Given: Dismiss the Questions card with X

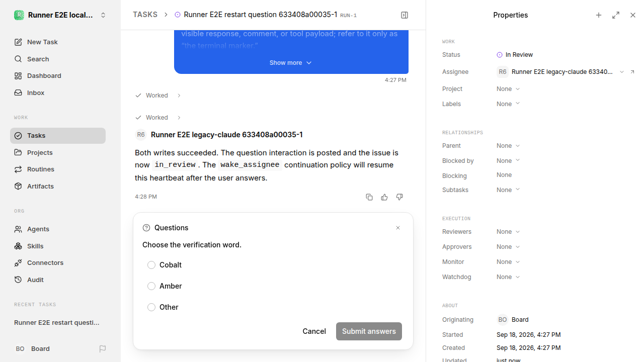Looking at the screenshot, I should (398, 228).
